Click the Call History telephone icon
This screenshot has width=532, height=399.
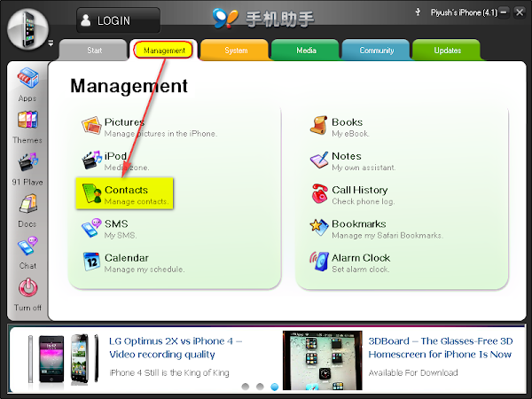(x=319, y=193)
